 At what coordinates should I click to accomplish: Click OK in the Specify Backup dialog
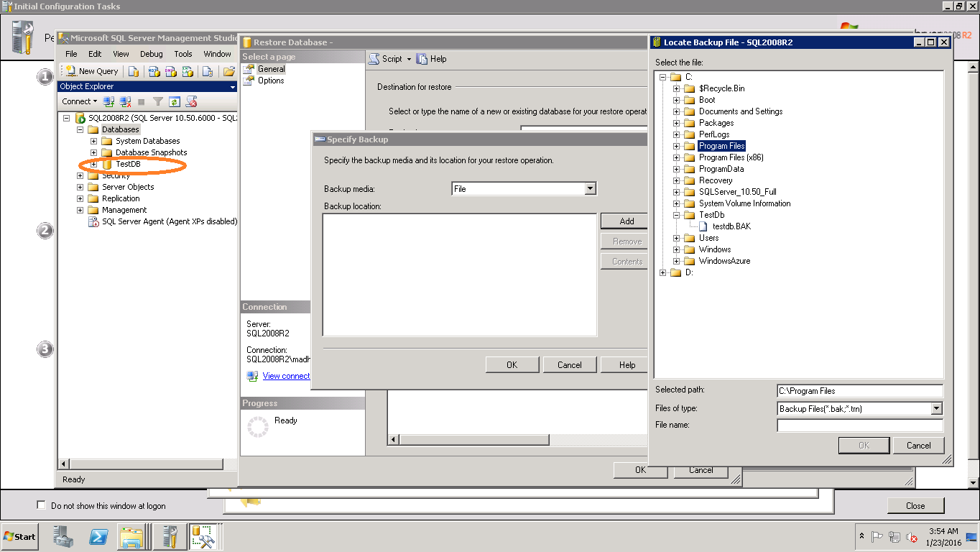pyautogui.click(x=512, y=365)
